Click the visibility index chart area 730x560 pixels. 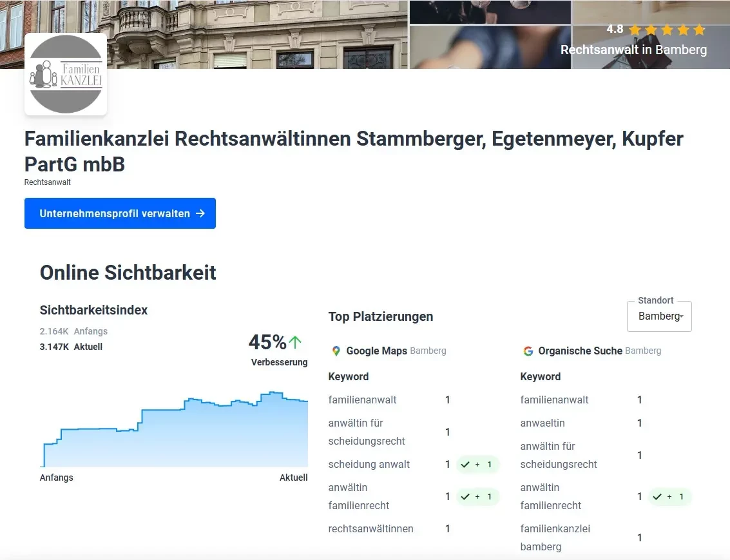pos(174,432)
